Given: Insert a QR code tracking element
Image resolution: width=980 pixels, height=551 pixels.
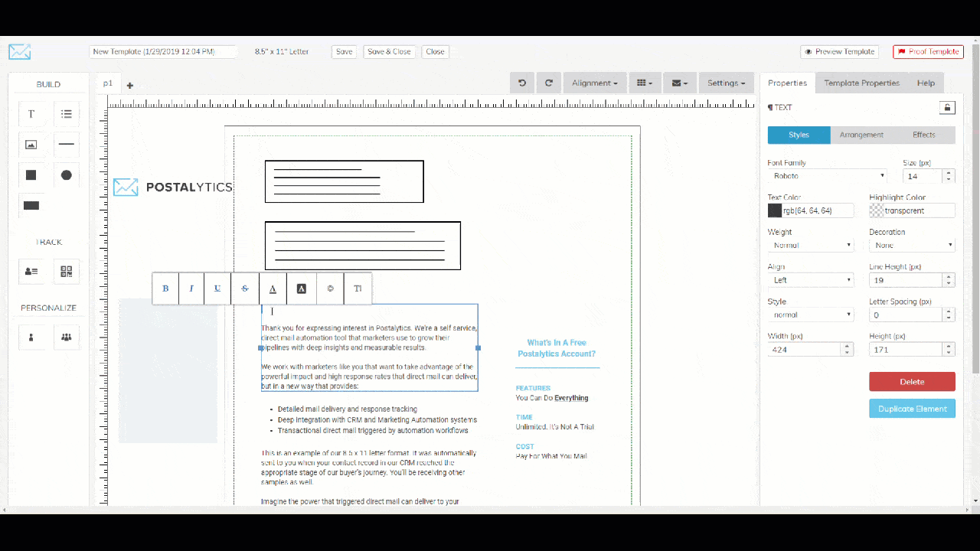Looking at the screenshot, I should tap(66, 271).
